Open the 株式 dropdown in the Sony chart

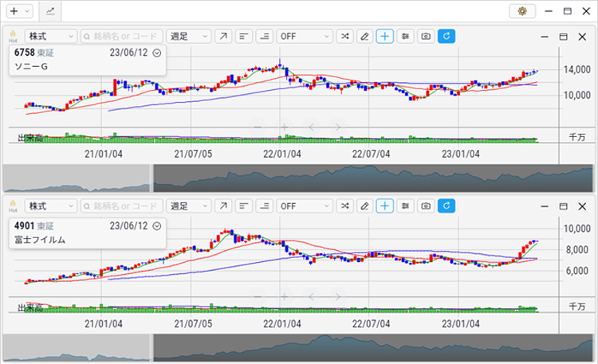(51, 37)
